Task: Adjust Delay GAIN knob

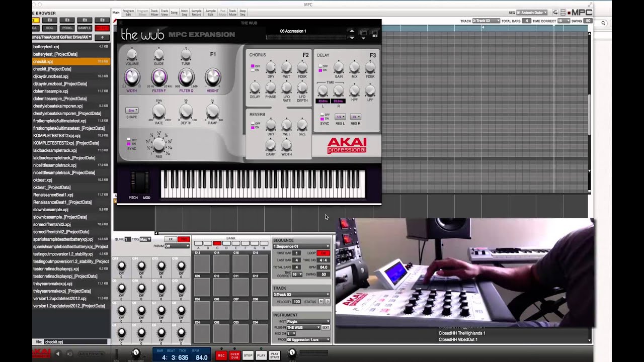Action: click(x=339, y=67)
